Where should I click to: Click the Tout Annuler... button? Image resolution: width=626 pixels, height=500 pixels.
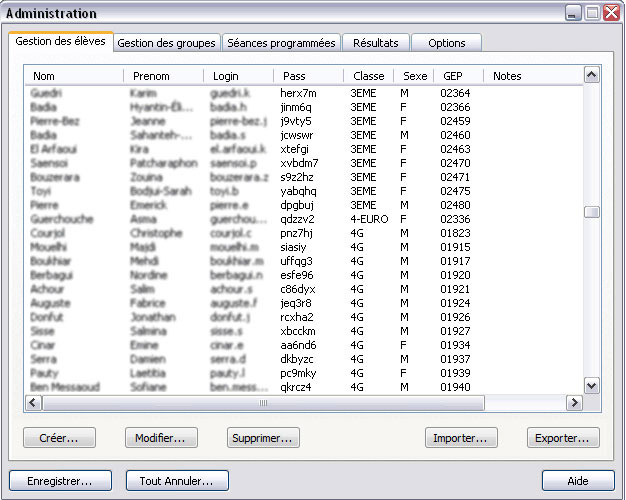[x=177, y=481]
